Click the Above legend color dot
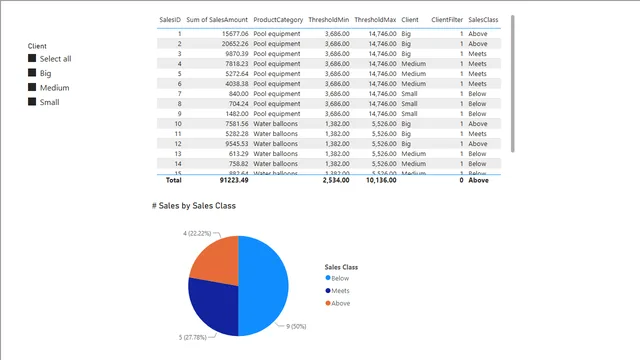 point(328,303)
